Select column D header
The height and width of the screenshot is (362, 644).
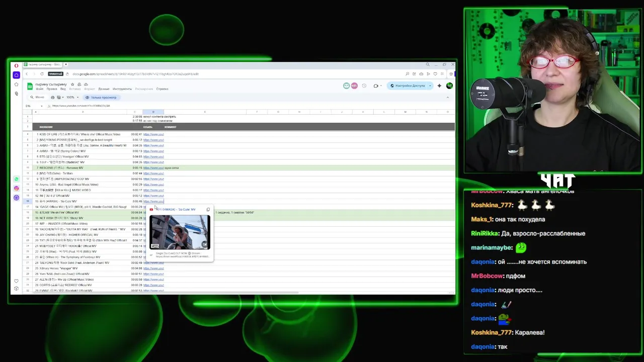153,112
